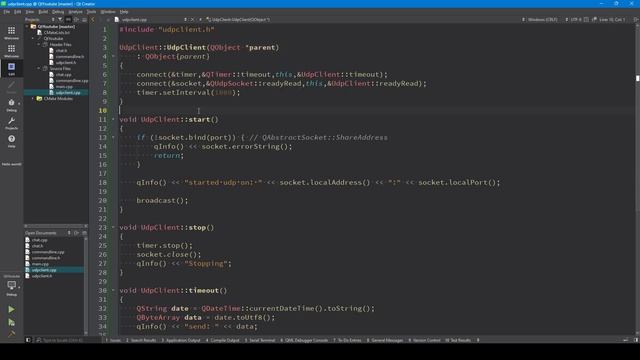640x360 pixels.
Task: Open main.cpp under Source Files
Action: tap(64, 87)
